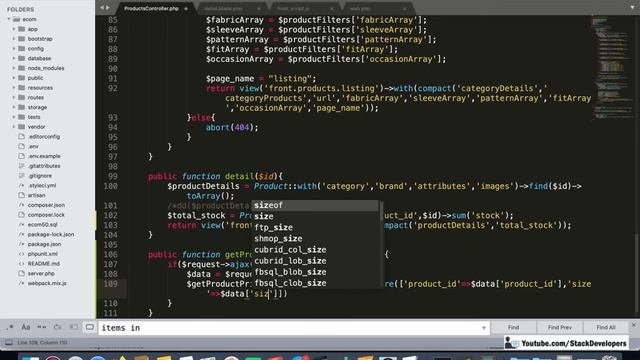Switch to the web.php tab

coord(360,9)
